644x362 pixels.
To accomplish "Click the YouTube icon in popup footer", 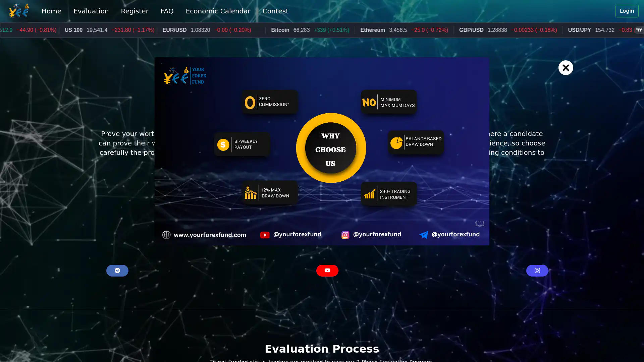I will point(265,235).
